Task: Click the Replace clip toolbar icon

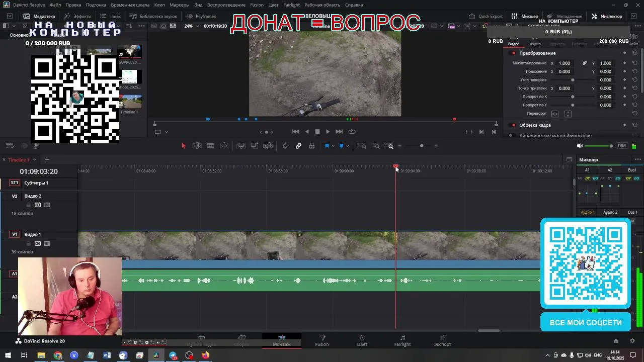Action: pyautogui.click(x=268, y=146)
